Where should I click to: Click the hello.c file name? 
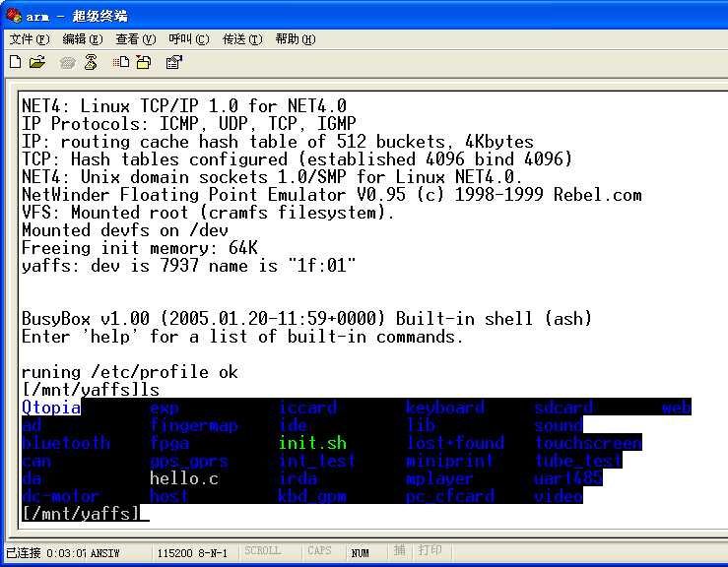pyautogui.click(x=184, y=477)
